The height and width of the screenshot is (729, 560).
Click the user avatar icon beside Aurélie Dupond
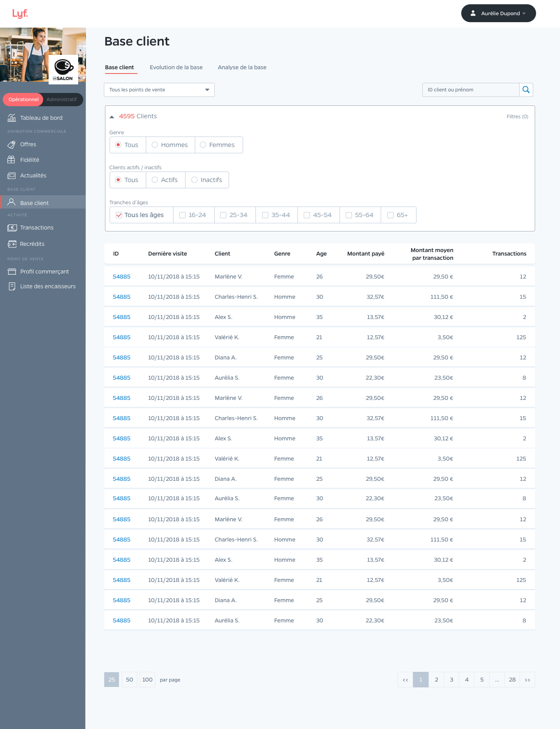click(x=473, y=13)
